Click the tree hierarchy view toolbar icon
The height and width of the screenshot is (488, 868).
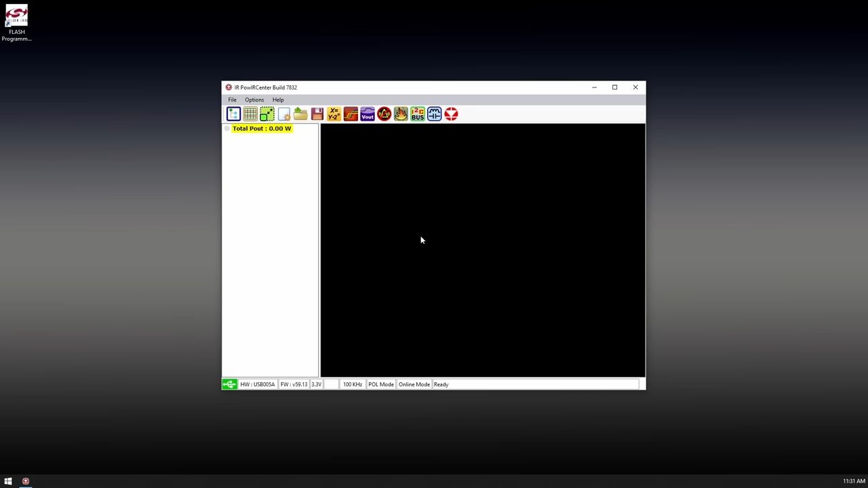(x=233, y=114)
